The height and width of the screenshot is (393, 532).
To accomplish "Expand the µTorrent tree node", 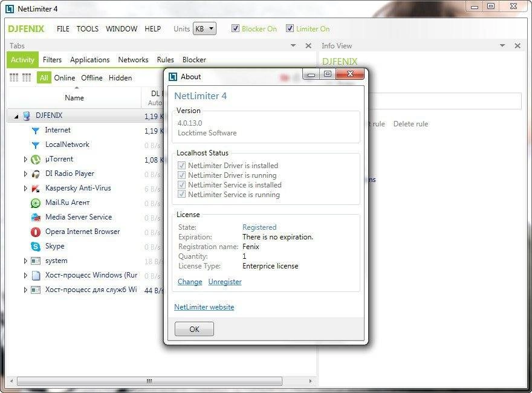I will [25, 159].
